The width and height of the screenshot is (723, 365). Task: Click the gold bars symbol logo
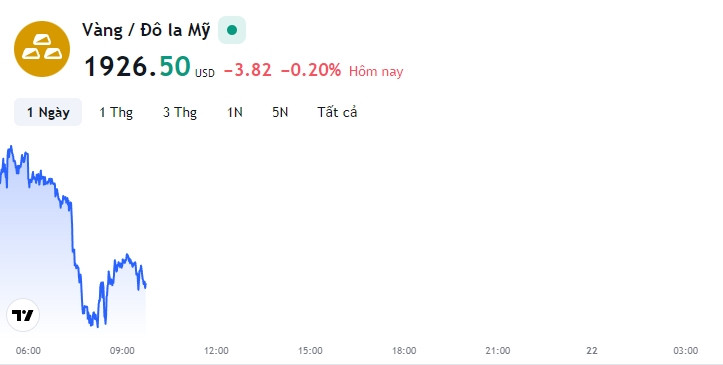(42, 49)
